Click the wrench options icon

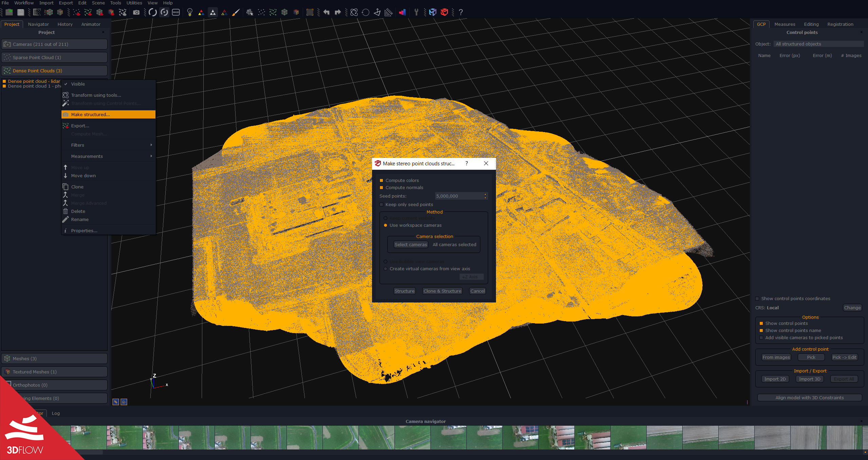click(416, 12)
